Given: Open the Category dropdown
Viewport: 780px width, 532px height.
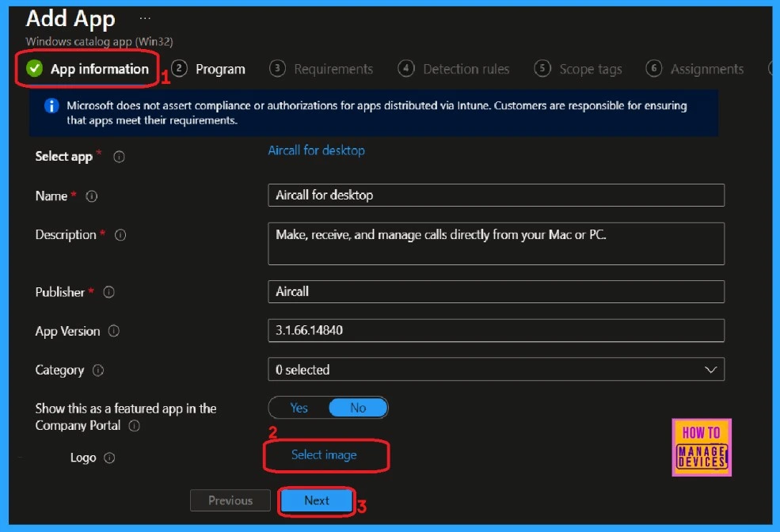Looking at the screenshot, I should coord(496,370).
